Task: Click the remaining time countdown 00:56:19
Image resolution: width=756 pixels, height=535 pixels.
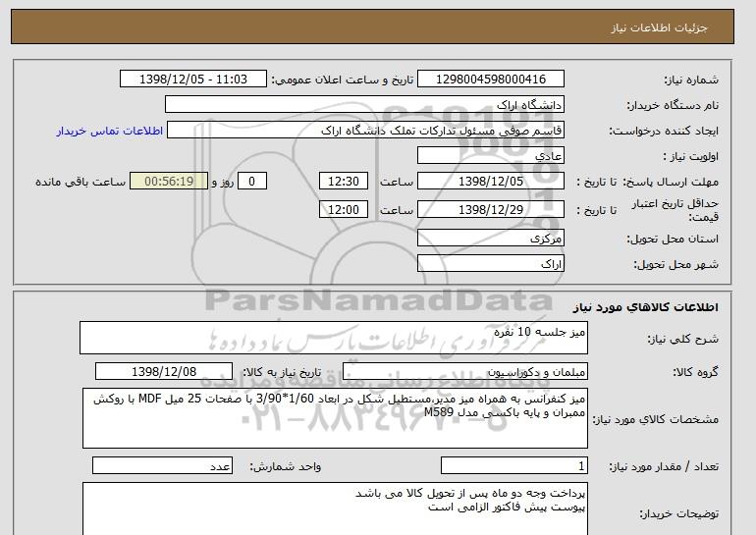Action: click(x=169, y=182)
